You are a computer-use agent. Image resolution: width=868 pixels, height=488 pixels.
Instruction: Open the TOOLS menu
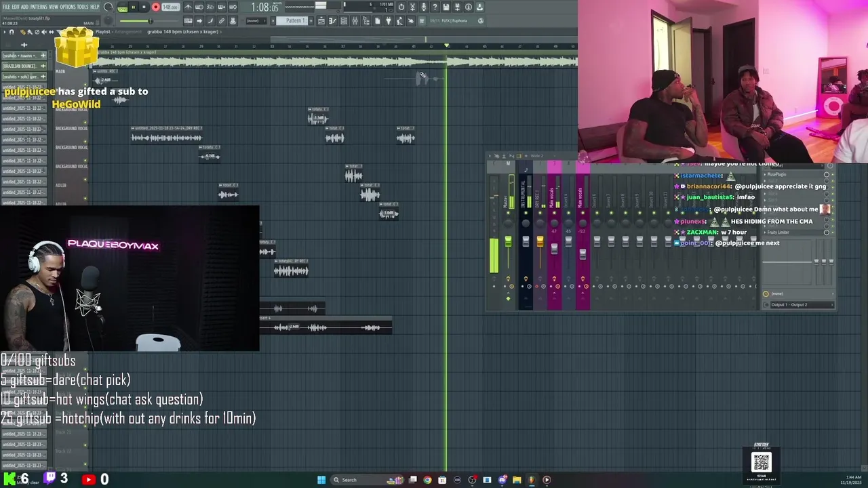point(82,7)
